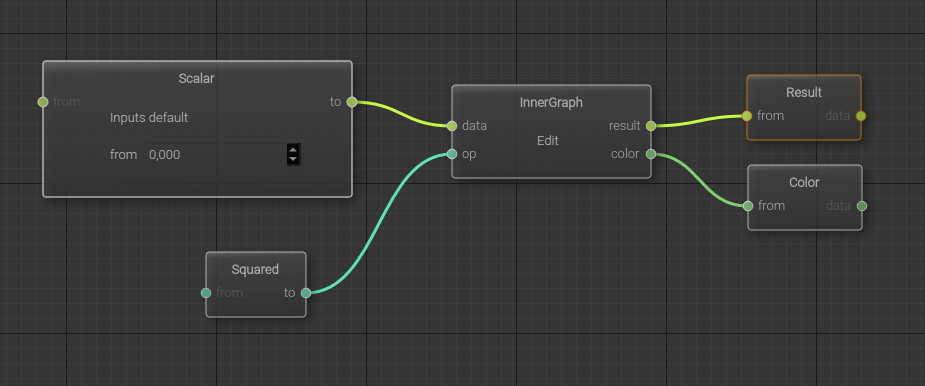Click the Scalar node's 'to' output port
Viewport: 925px width, 386px height.
(x=352, y=102)
